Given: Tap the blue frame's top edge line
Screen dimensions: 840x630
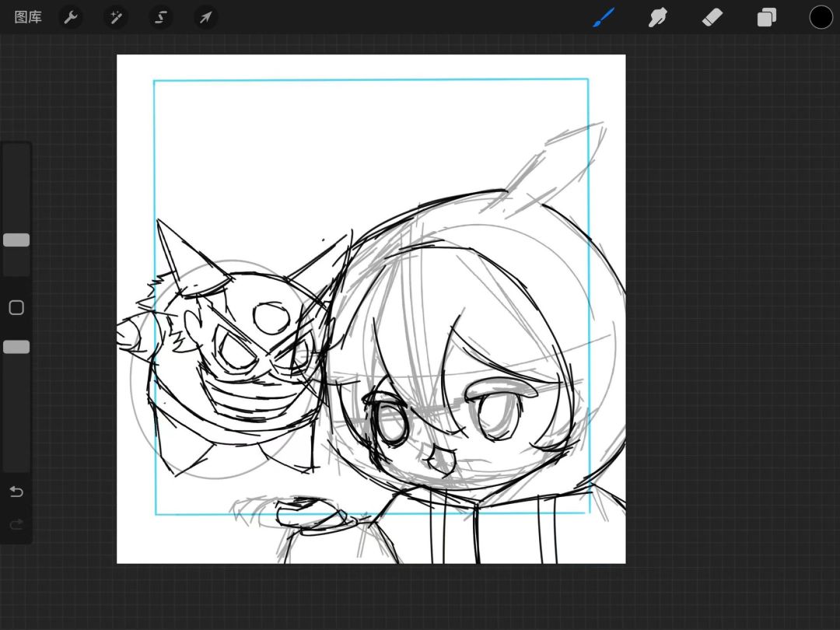Looking at the screenshot, I should coord(371,80).
